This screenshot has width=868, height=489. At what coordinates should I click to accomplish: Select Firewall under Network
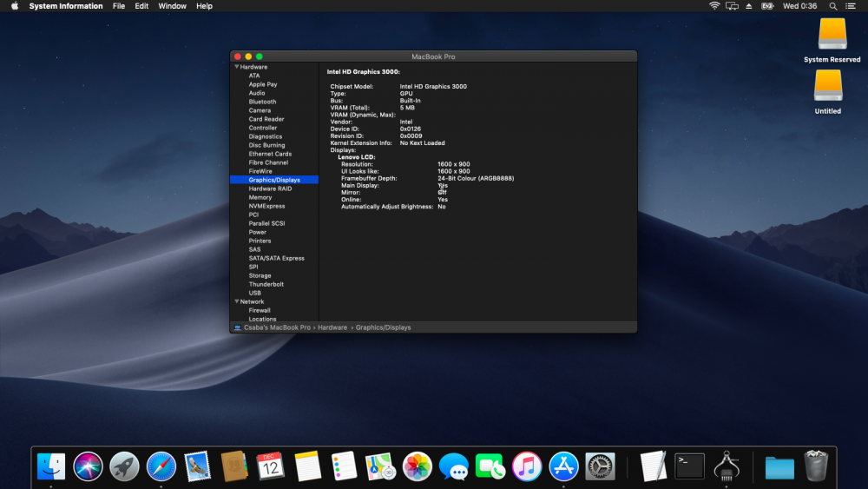coord(260,310)
